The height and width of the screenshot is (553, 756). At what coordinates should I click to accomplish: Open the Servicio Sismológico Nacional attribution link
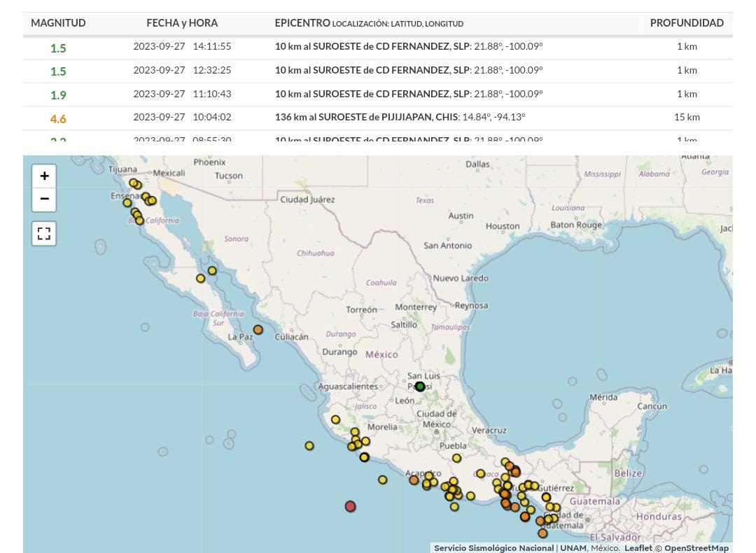[494, 548]
